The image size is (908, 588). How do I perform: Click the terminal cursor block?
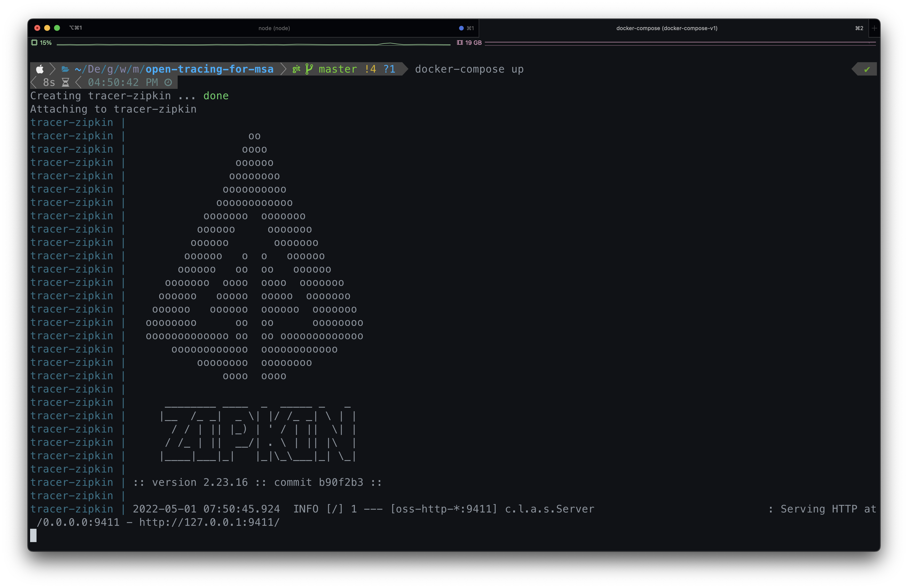point(34,535)
